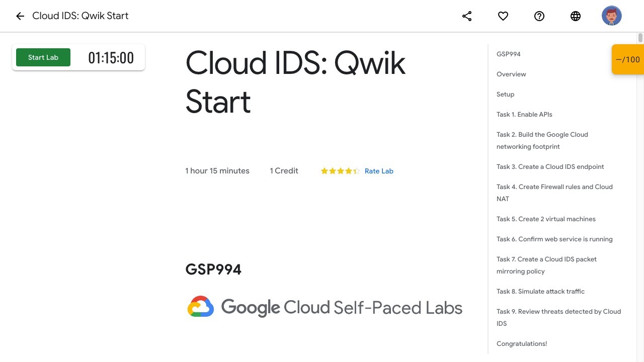Open Task 6. Confirm web service is running

(554, 239)
